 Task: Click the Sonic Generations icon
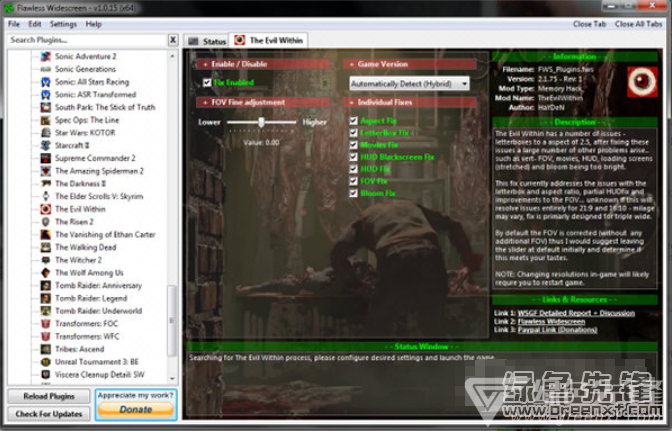[46, 69]
